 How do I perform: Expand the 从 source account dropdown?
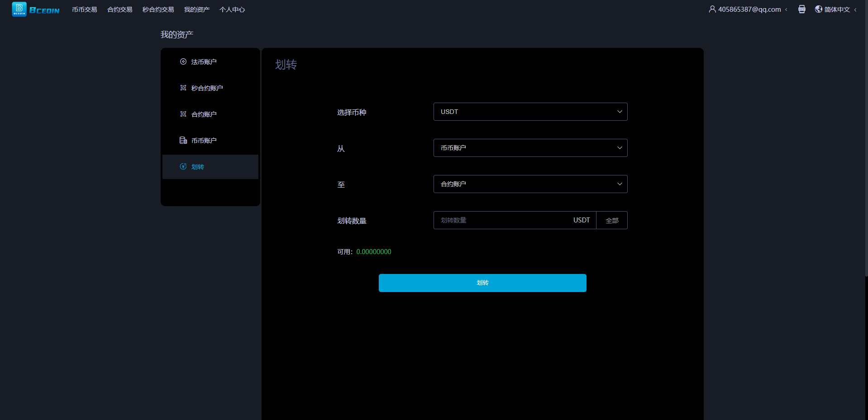pos(530,148)
